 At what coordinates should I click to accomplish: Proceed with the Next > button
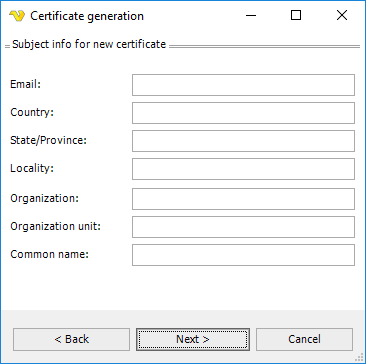193,339
